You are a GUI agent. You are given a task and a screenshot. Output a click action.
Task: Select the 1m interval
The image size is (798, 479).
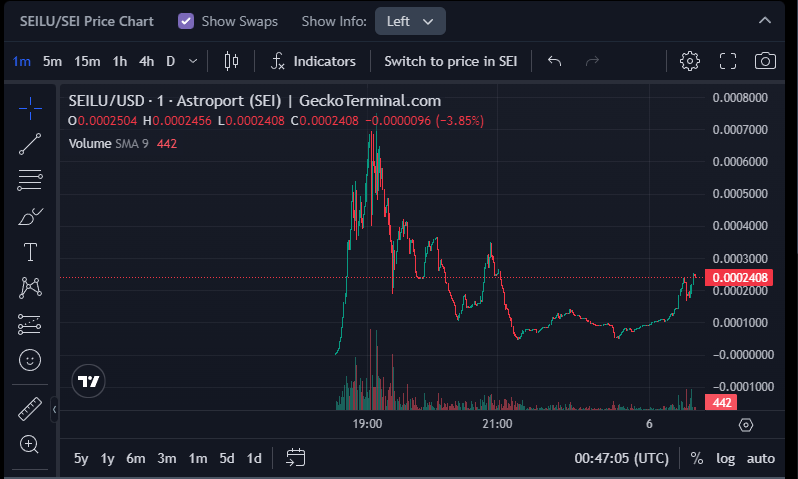tap(21, 62)
